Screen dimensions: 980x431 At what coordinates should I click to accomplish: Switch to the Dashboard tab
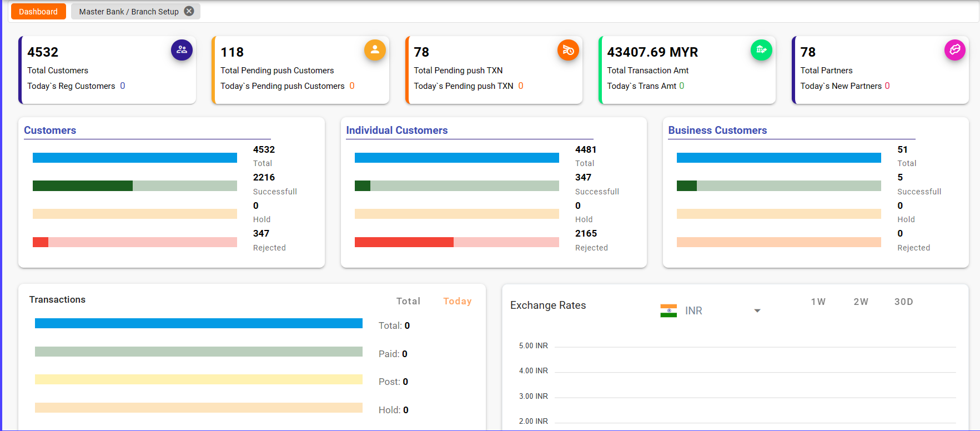pyautogui.click(x=38, y=12)
